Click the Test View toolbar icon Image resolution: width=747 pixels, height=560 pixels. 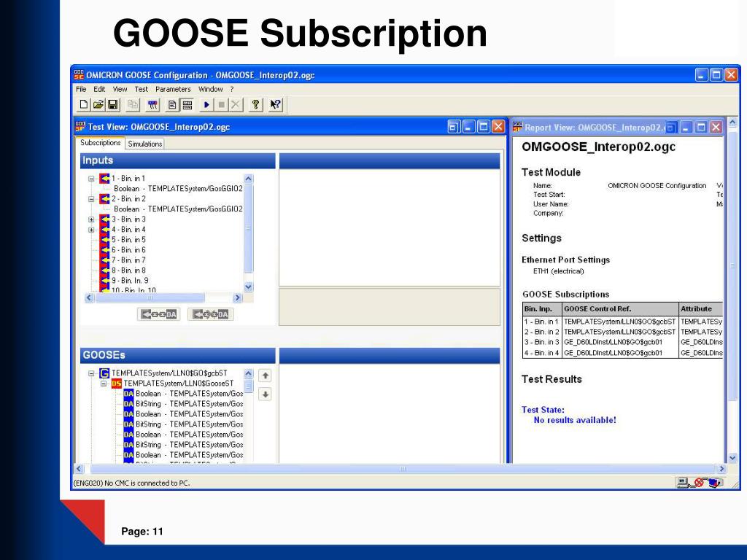(x=187, y=105)
